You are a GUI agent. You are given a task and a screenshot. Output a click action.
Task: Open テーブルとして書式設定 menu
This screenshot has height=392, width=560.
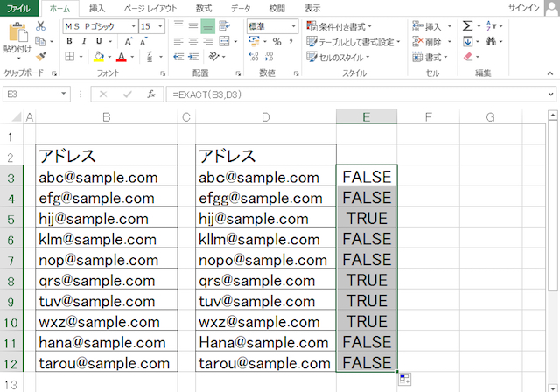coord(353,42)
